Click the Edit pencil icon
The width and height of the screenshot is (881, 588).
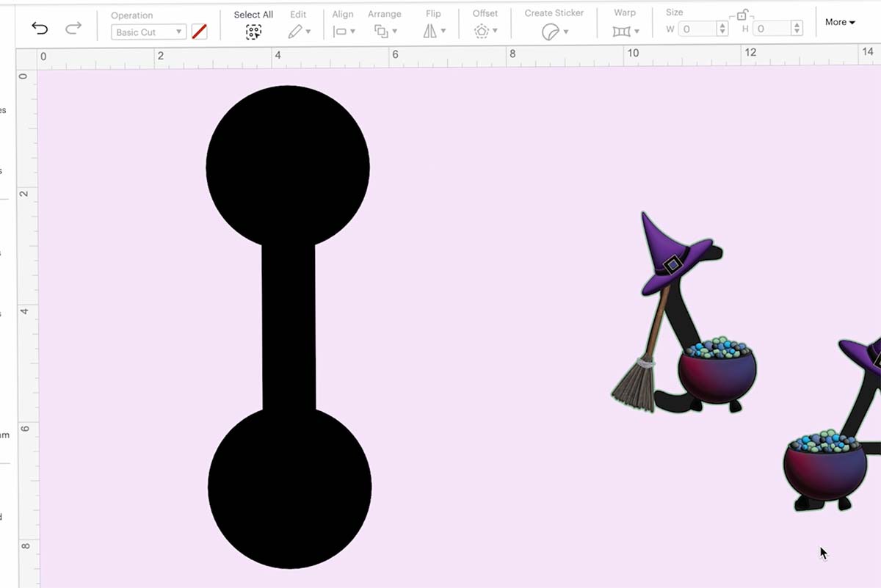click(x=295, y=32)
